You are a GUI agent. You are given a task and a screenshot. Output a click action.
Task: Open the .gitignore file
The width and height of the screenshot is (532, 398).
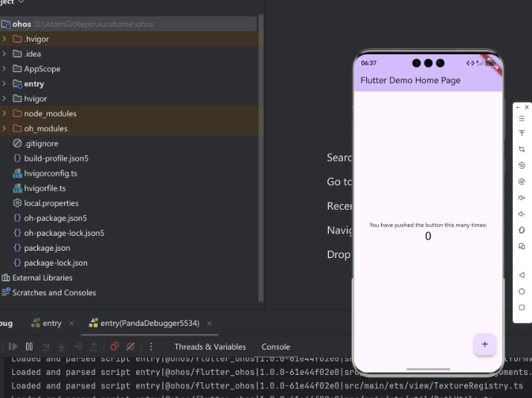pyautogui.click(x=41, y=144)
